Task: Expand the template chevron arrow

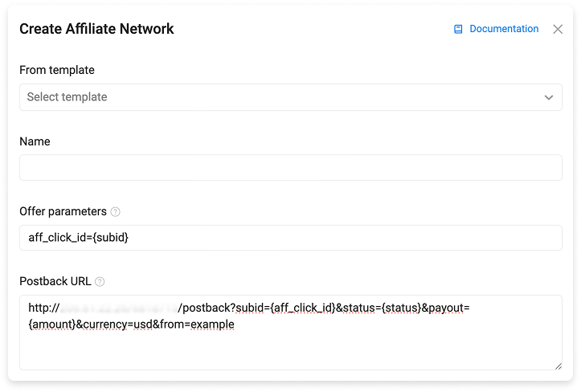Action: [549, 97]
